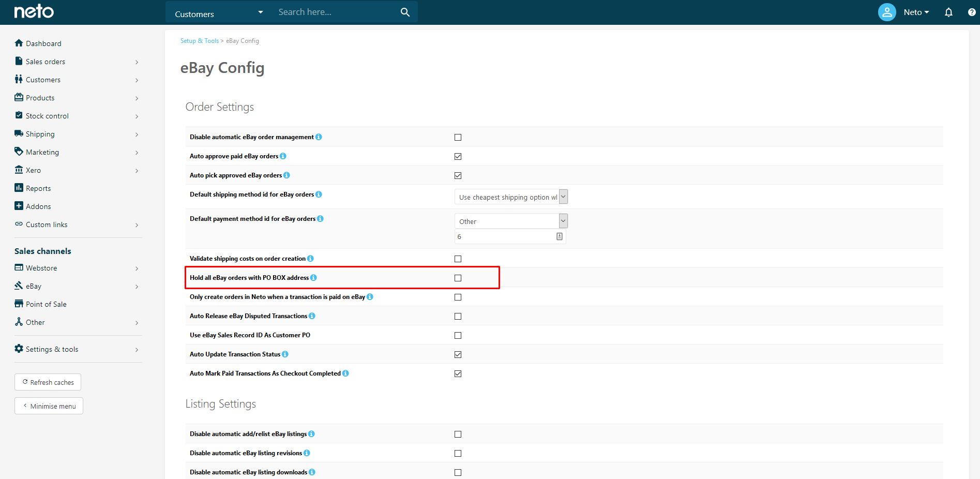Click the Sales orders document icon

pos(19,61)
